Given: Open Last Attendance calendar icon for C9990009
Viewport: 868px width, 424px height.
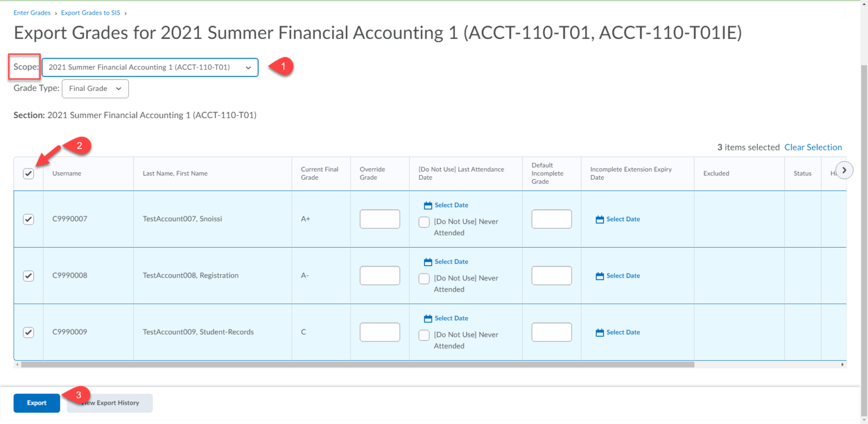Looking at the screenshot, I should click(428, 319).
